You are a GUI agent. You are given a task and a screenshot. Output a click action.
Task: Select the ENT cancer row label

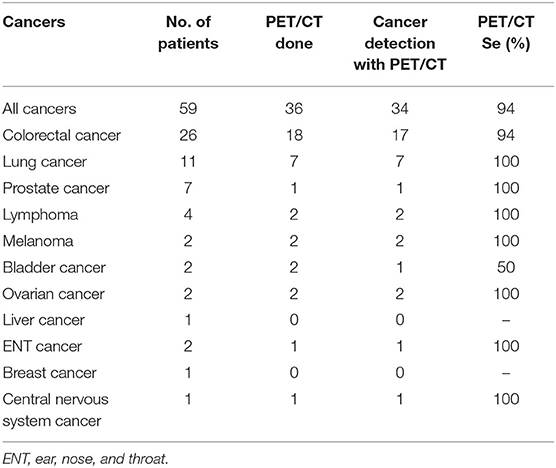coord(42,346)
